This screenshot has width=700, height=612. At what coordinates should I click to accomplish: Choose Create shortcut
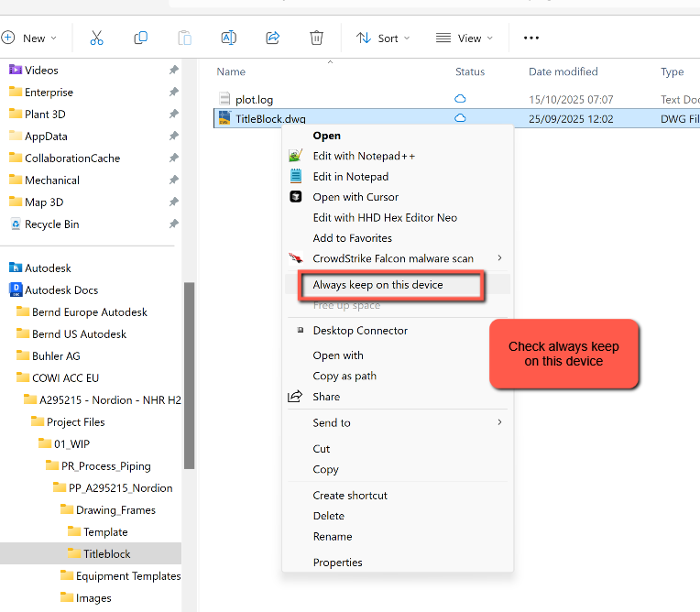(x=350, y=496)
